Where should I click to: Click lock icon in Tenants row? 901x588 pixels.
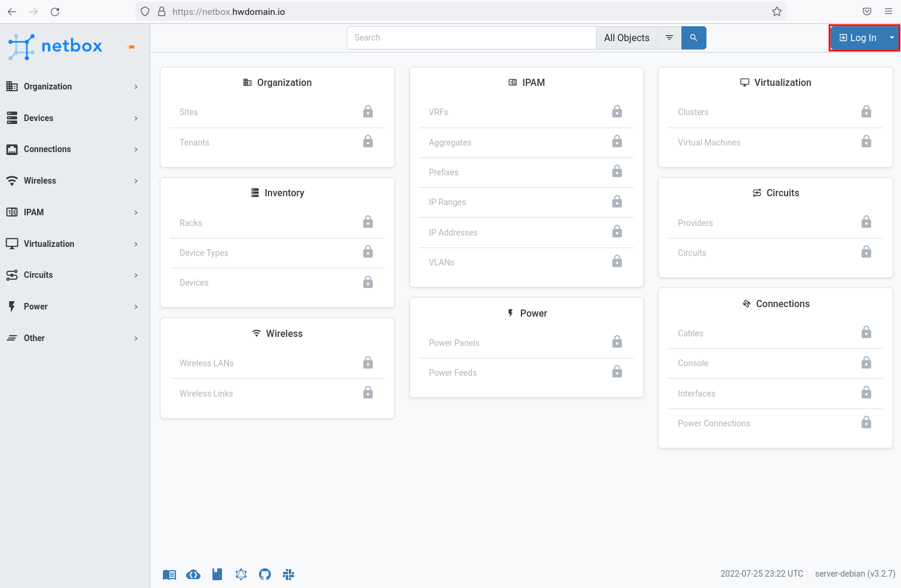pos(368,141)
